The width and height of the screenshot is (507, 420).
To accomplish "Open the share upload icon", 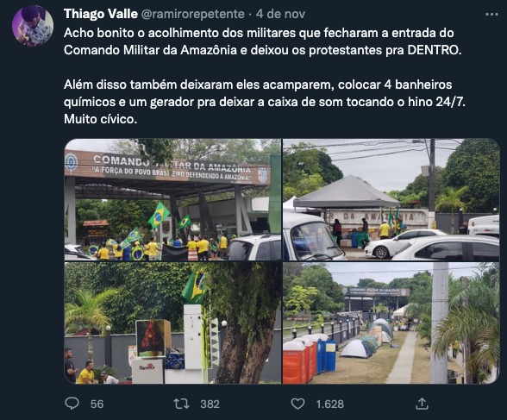I will 422,404.
